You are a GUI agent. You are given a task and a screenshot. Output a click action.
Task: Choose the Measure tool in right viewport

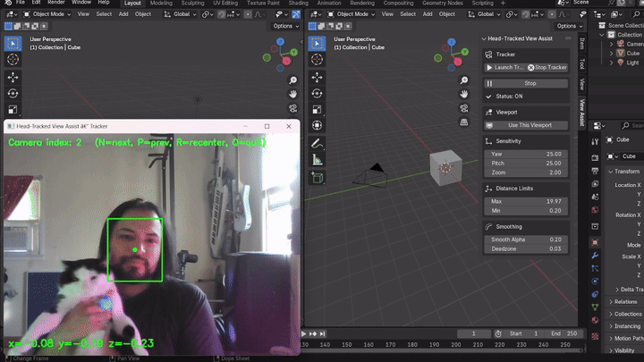pyautogui.click(x=316, y=160)
